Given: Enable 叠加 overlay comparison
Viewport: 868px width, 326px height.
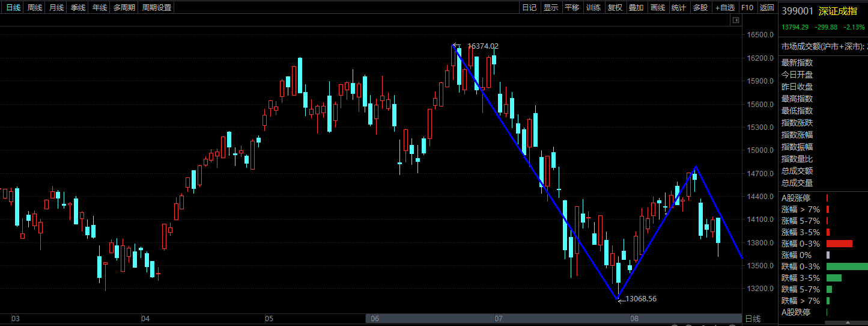Looking at the screenshot, I should pos(636,8).
